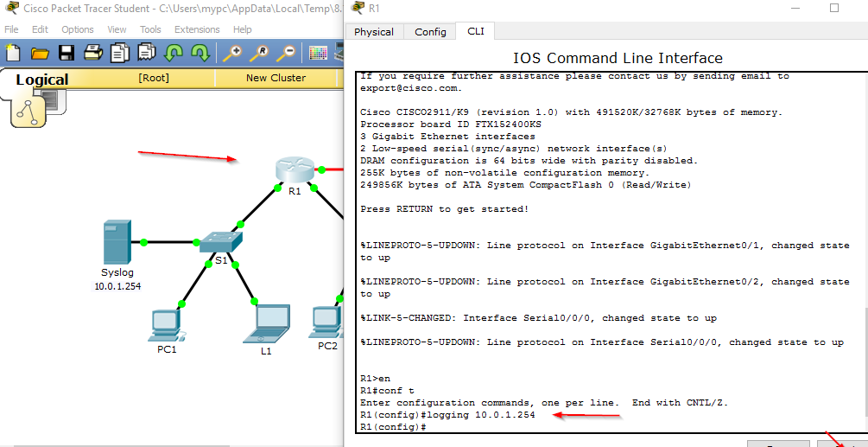Switch to the Config tab in R1
The height and width of the screenshot is (447, 868).
[431, 32]
